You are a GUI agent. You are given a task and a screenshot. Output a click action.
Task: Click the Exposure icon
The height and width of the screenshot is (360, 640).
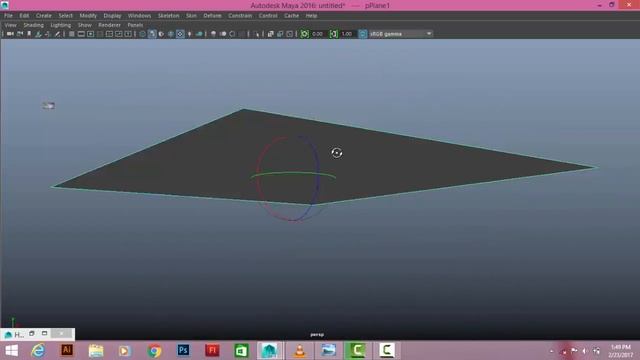tap(304, 34)
